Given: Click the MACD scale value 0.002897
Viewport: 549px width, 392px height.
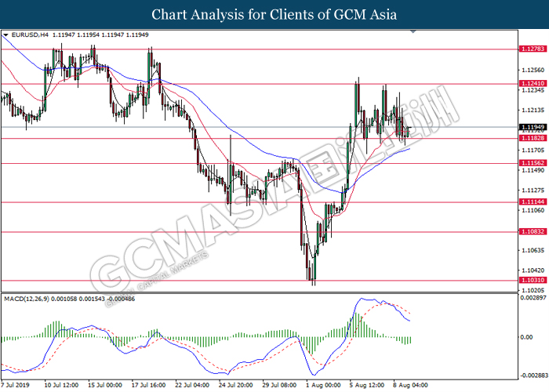Looking at the screenshot, I should [x=533, y=297].
